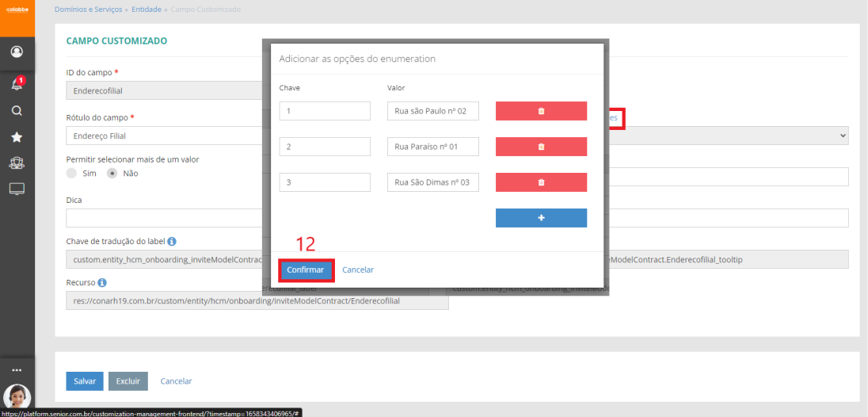Delete the 'Rua são Paulo nº 02' option
The image size is (868, 417).
(541, 111)
